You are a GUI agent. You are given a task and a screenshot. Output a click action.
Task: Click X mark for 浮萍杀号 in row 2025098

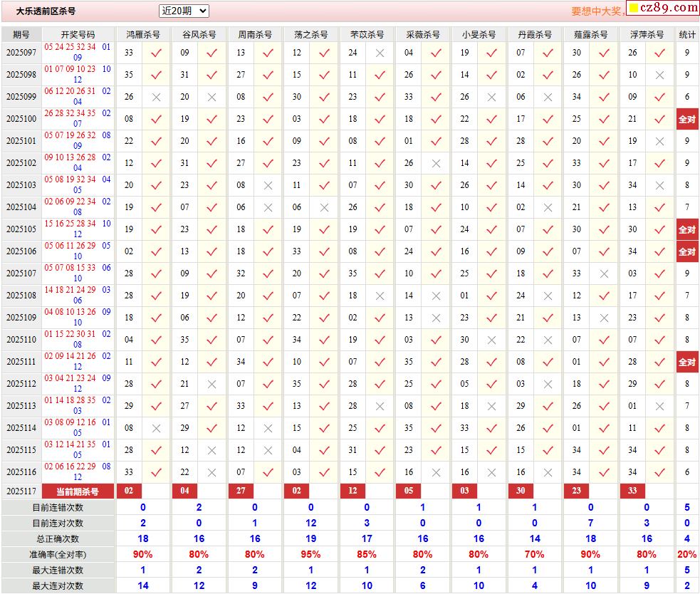pos(659,75)
